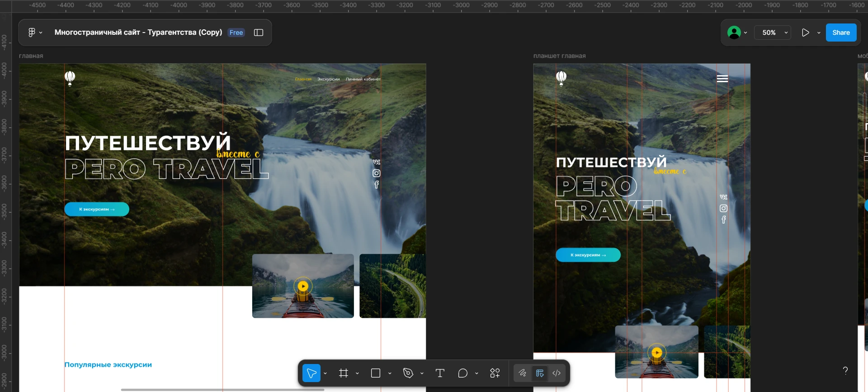Switch to Design mode in toolbar

pos(540,373)
